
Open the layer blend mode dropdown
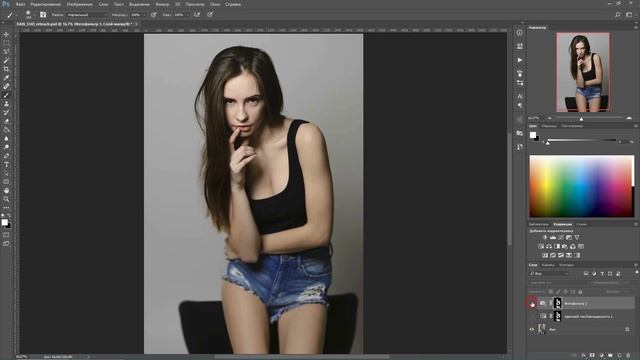pos(558,282)
